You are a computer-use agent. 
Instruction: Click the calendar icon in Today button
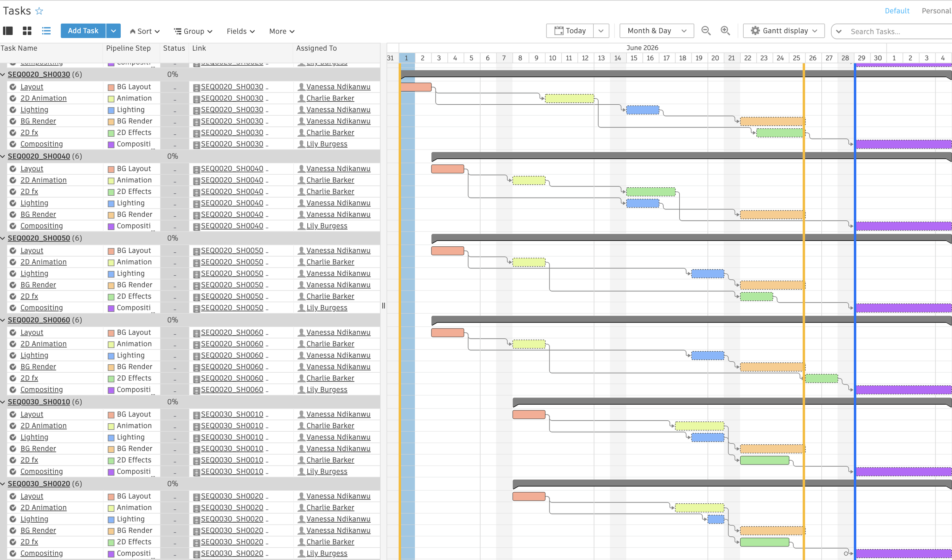559,31
